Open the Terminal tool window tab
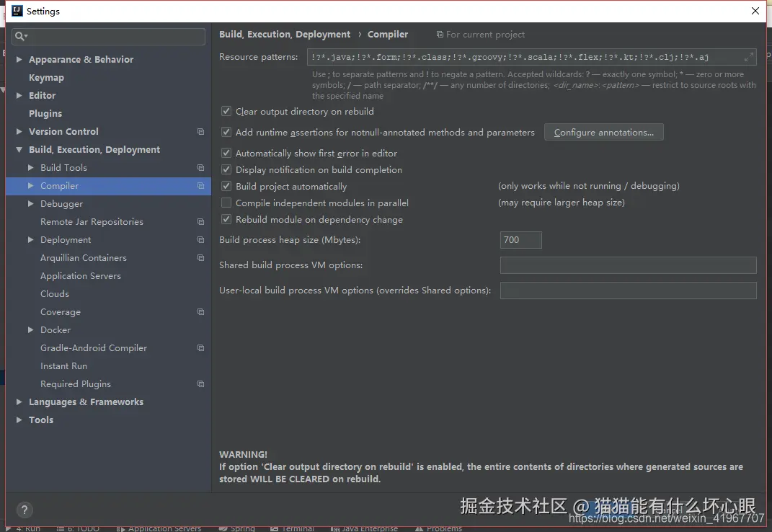The width and height of the screenshot is (772, 532). click(x=293, y=528)
